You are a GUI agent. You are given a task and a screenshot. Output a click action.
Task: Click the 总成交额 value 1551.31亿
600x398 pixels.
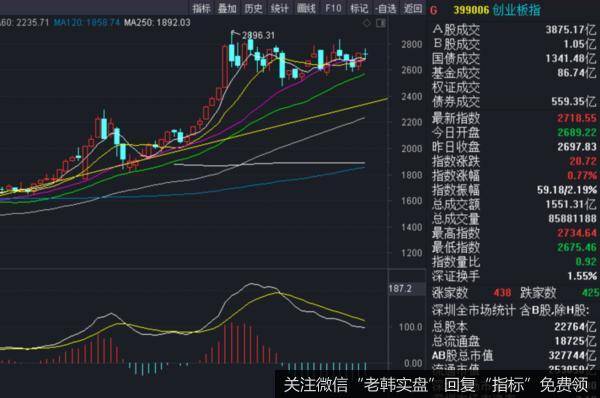coord(571,204)
